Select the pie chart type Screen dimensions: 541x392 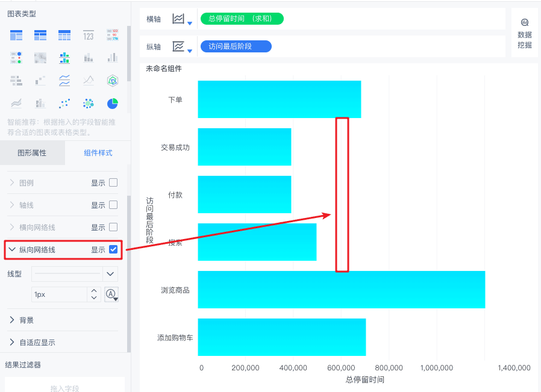click(113, 103)
